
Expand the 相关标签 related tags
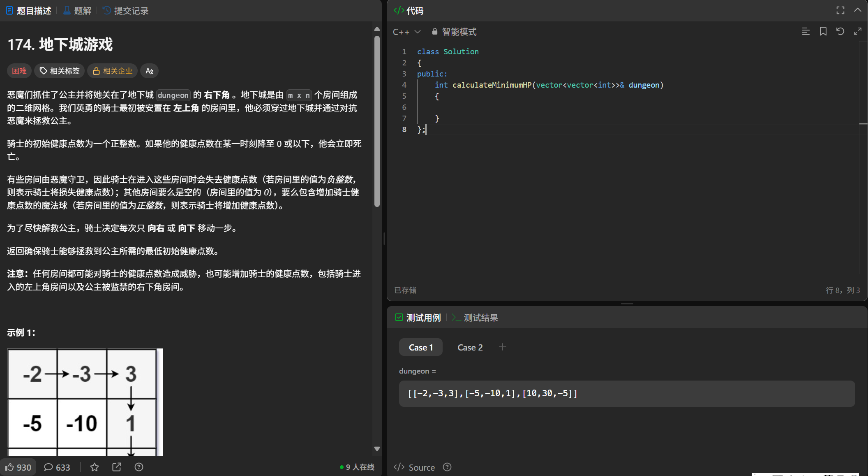[x=60, y=71]
